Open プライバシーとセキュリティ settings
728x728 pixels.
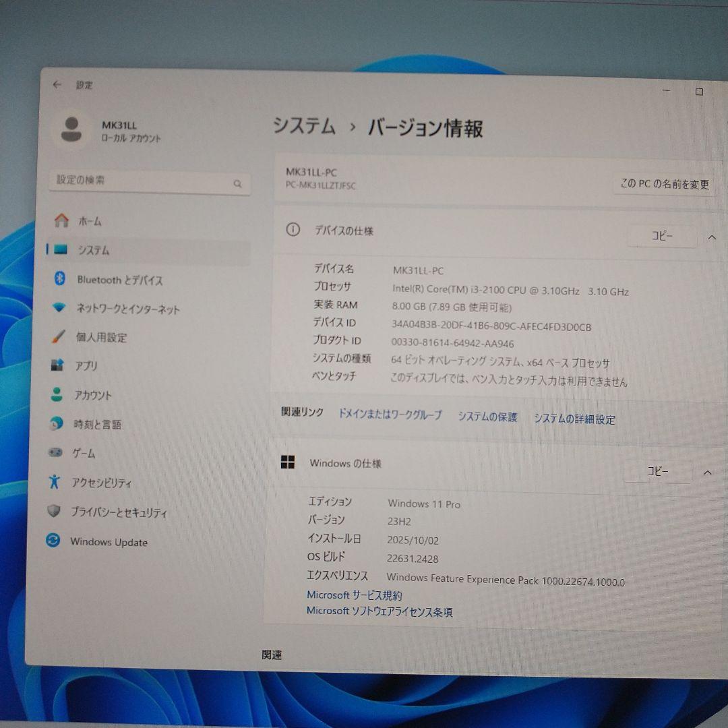pos(119,512)
